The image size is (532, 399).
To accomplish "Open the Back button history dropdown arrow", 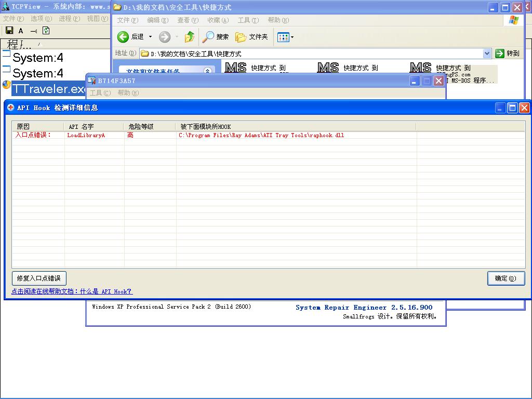I will point(150,37).
